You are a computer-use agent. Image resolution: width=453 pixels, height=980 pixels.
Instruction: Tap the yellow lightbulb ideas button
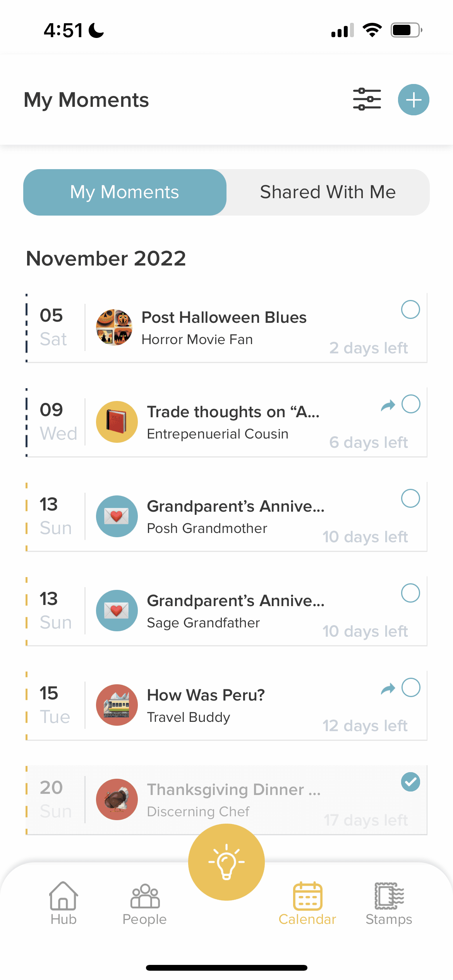226,862
